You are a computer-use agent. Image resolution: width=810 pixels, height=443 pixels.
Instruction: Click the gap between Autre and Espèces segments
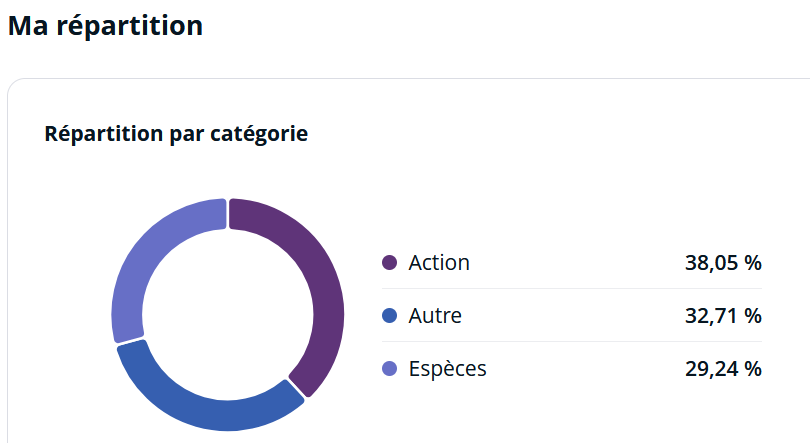[131, 341]
